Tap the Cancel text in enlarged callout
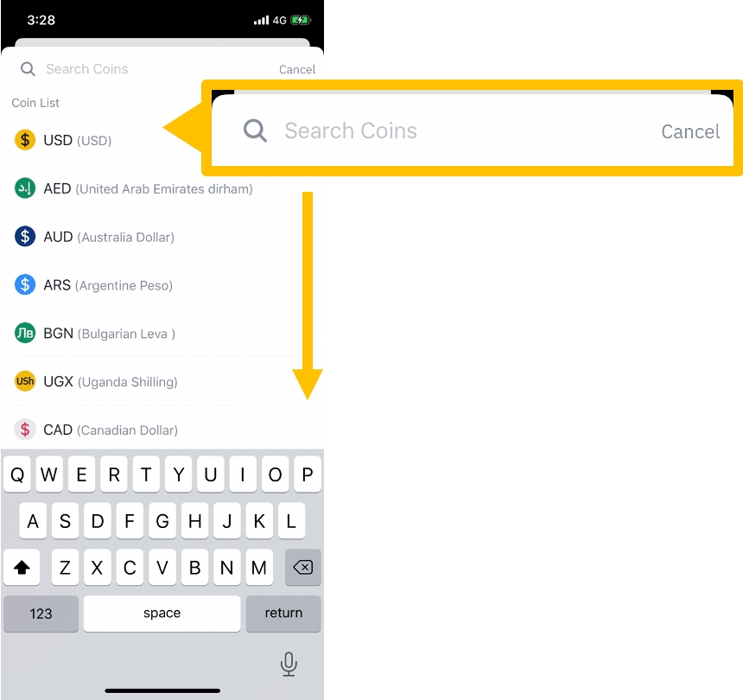The width and height of the screenshot is (743, 700). (x=690, y=131)
